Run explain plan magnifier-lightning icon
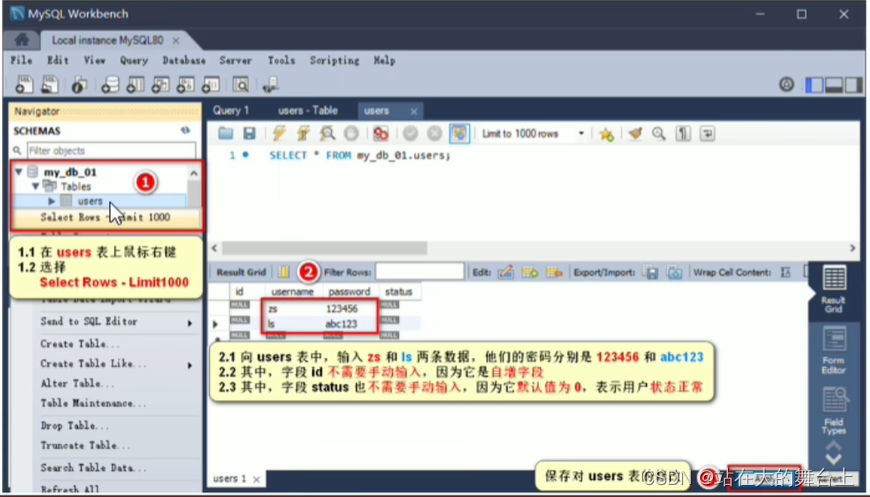The width and height of the screenshot is (870, 497). [327, 133]
